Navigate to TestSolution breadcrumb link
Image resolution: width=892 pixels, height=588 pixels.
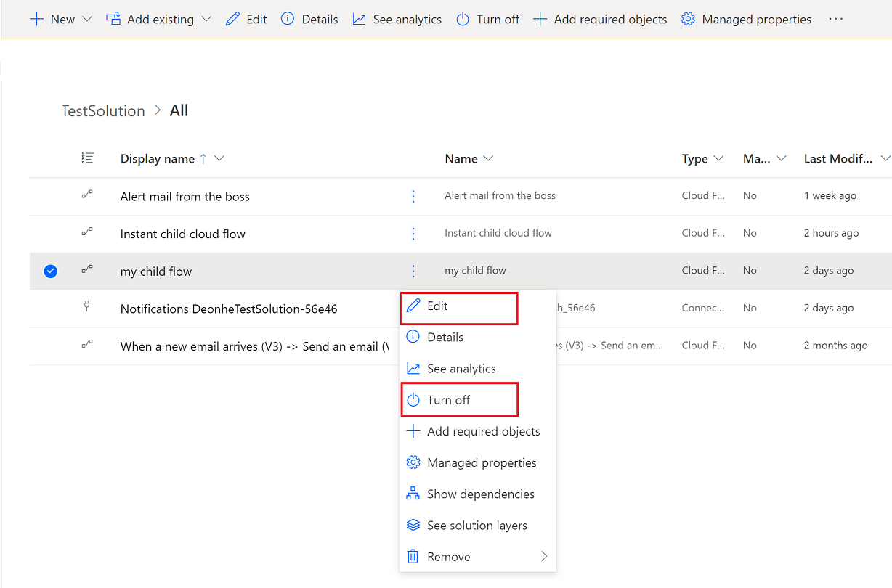click(103, 111)
